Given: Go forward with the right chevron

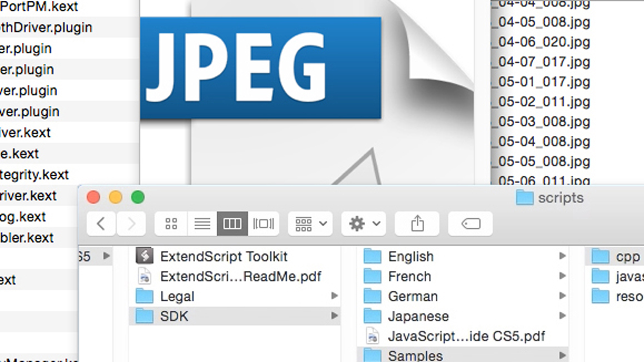Looking at the screenshot, I should click(x=131, y=224).
